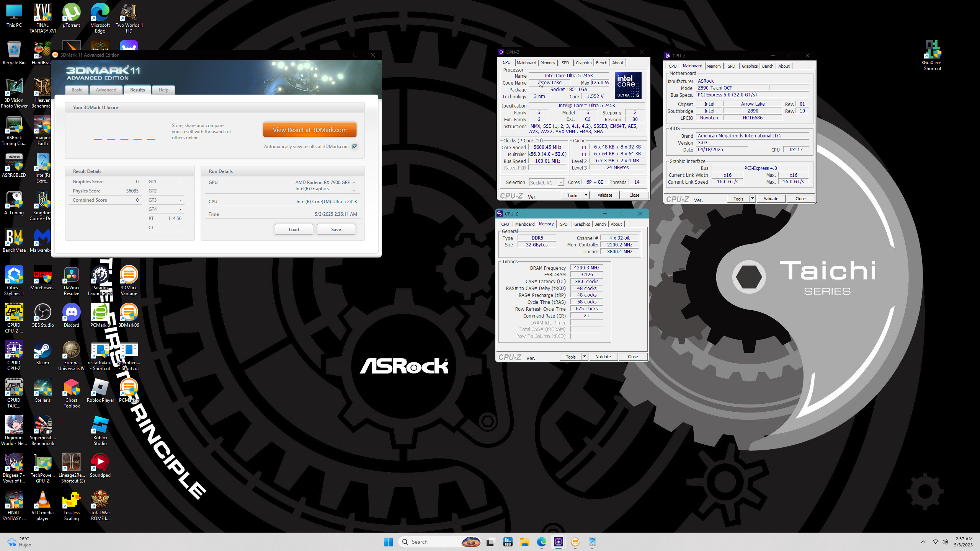Open Graphics tab in CPU-Z Mainboard window
The width and height of the screenshot is (980, 551).
point(750,66)
